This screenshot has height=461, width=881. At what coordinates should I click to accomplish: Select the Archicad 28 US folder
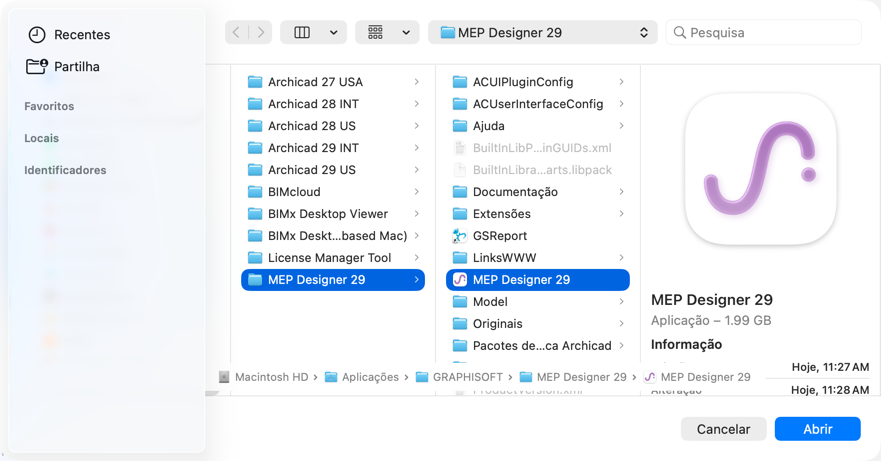click(x=333, y=126)
